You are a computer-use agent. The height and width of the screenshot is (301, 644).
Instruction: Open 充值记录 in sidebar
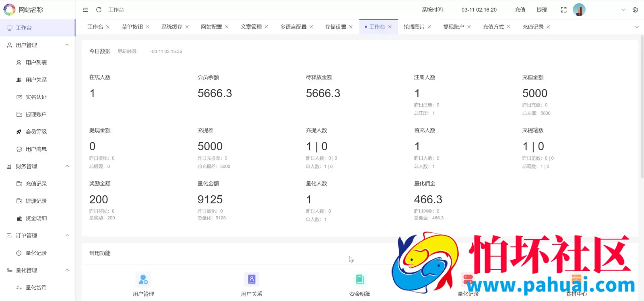[x=37, y=184]
